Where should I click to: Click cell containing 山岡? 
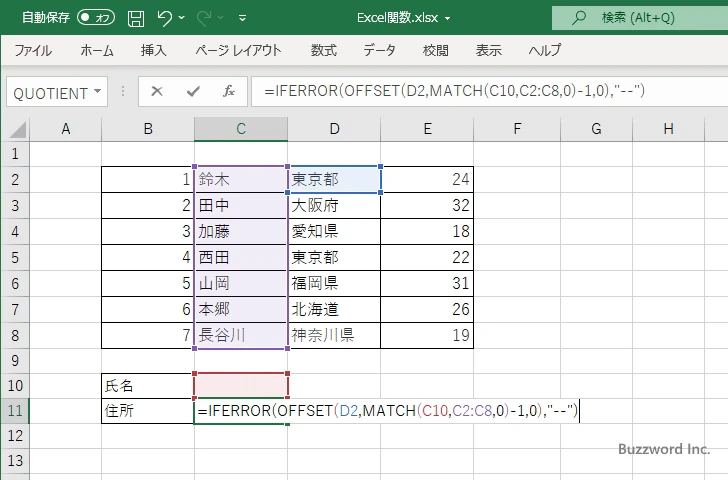[x=241, y=283]
